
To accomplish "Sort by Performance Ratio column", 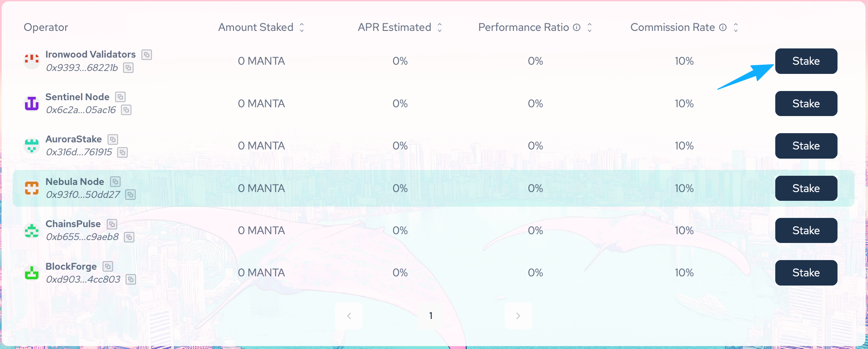I will tap(590, 28).
